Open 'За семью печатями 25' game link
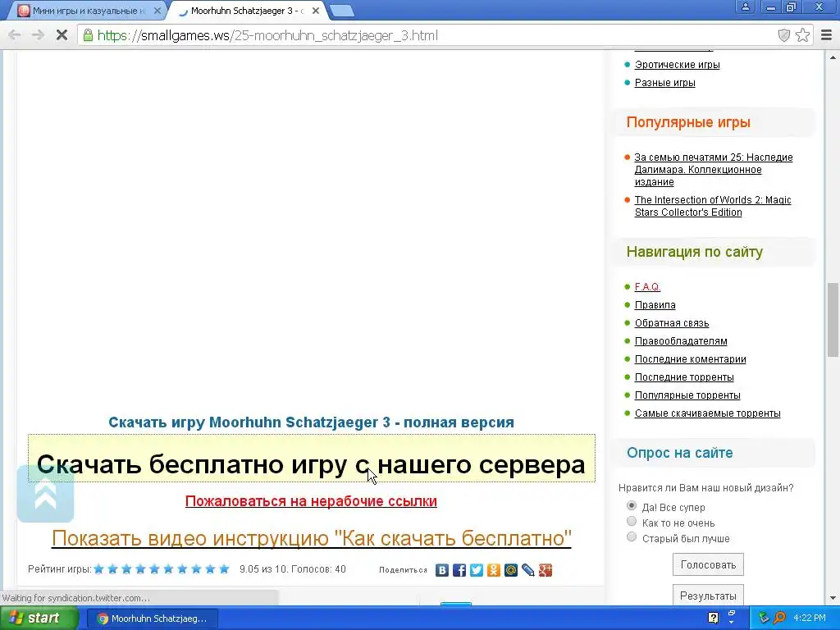 (x=714, y=169)
